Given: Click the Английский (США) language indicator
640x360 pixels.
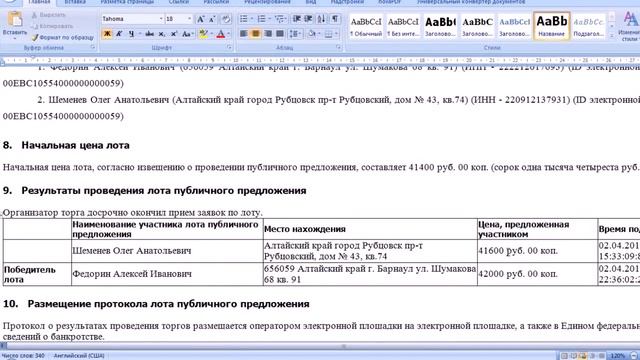Looking at the screenshot, I should point(79,356).
